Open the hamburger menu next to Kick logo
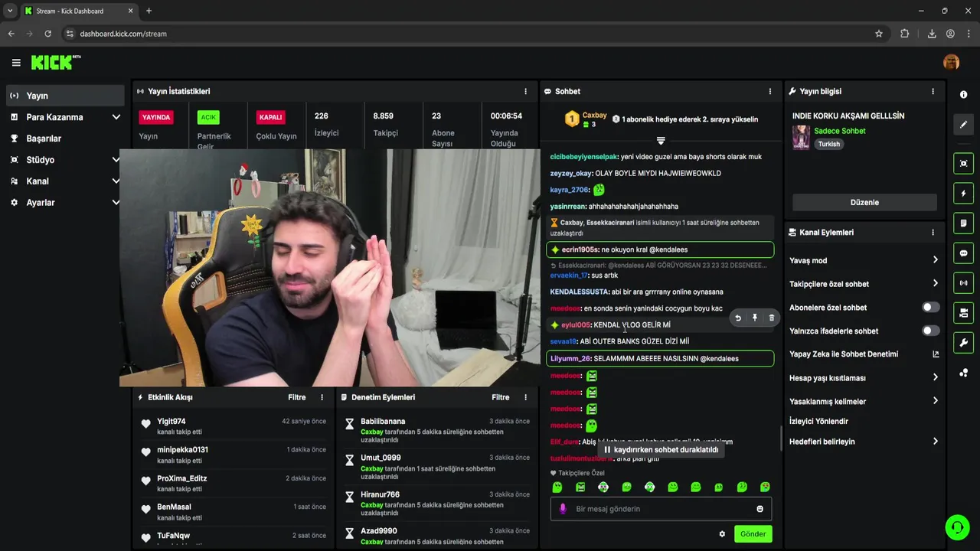Image resolution: width=980 pixels, height=551 pixels. coord(16,63)
